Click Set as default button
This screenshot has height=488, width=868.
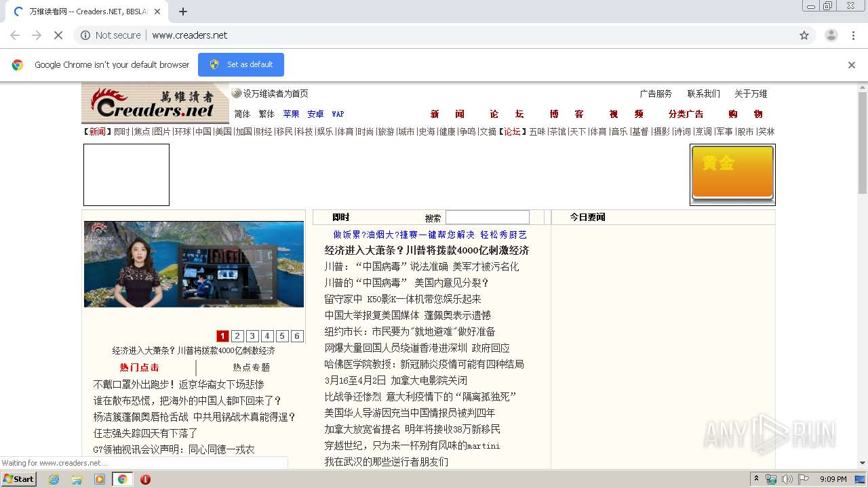(x=241, y=64)
